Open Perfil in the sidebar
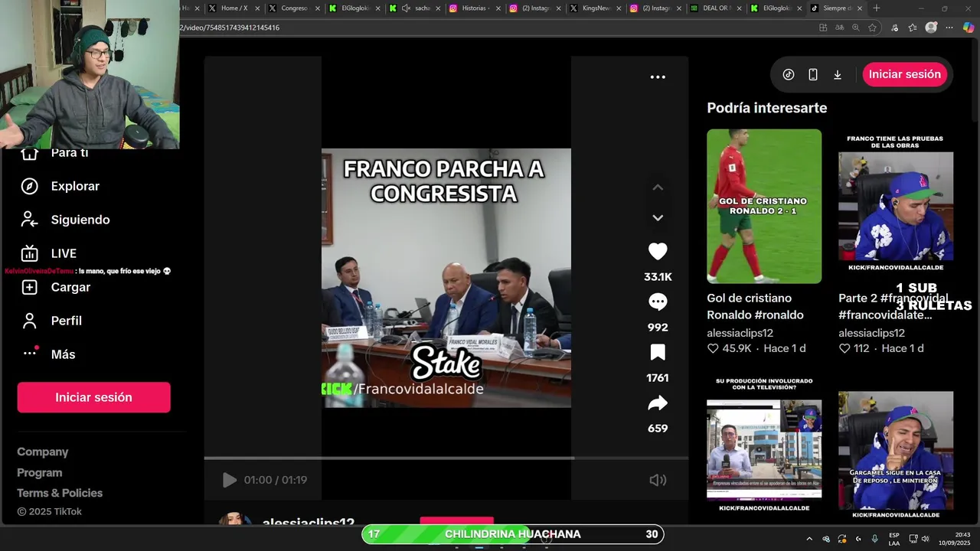This screenshot has height=551, width=980. point(52,321)
